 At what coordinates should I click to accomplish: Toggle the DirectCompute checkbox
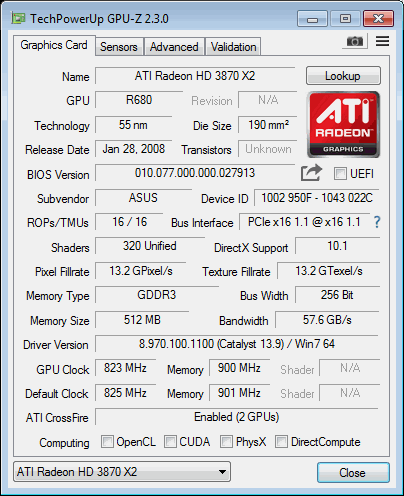[x=281, y=442]
